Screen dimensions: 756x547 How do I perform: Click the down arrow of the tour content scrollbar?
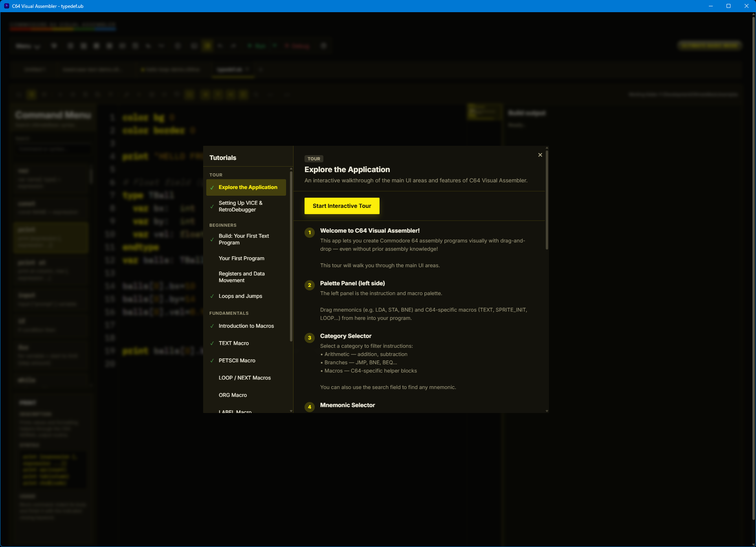547,411
